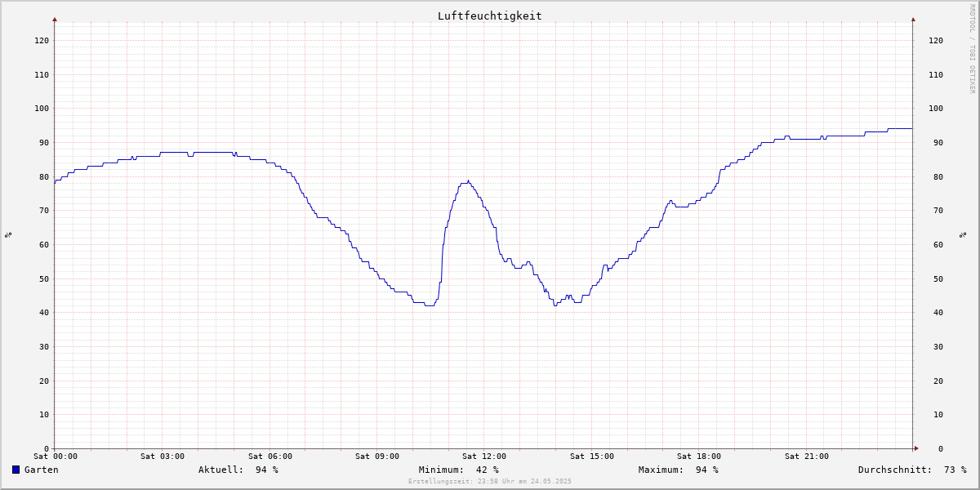Click the Sat 03:00 time axis label
This screenshot has width=980, height=490.
[163, 457]
